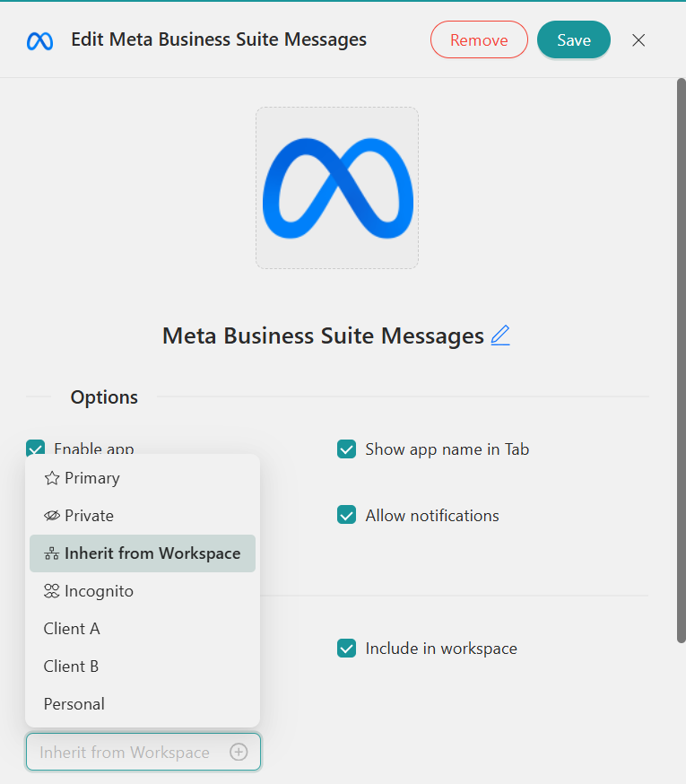This screenshot has height=784, width=686.
Task: Click the pencil icon to rename app
Action: 500,335
